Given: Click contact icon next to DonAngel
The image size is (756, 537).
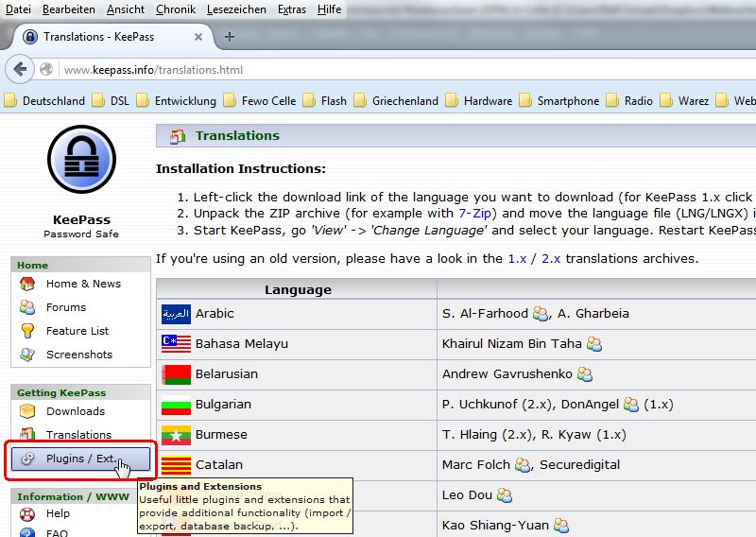Looking at the screenshot, I should 631,405.
